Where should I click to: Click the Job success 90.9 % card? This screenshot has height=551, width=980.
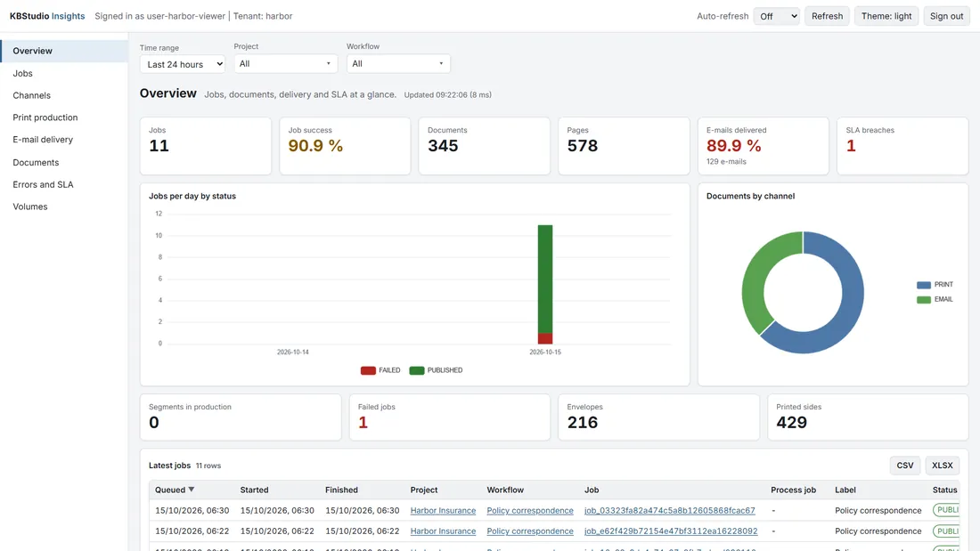click(345, 146)
